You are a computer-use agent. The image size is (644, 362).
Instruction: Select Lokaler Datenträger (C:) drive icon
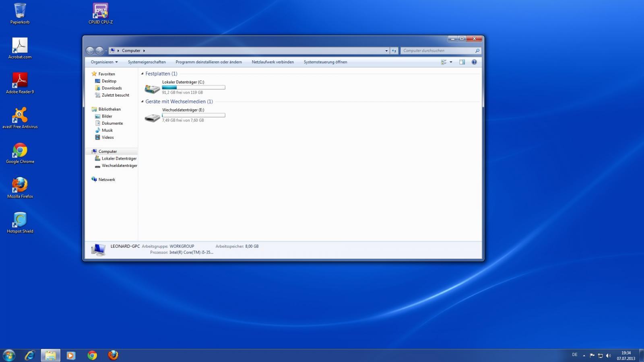pyautogui.click(x=152, y=88)
